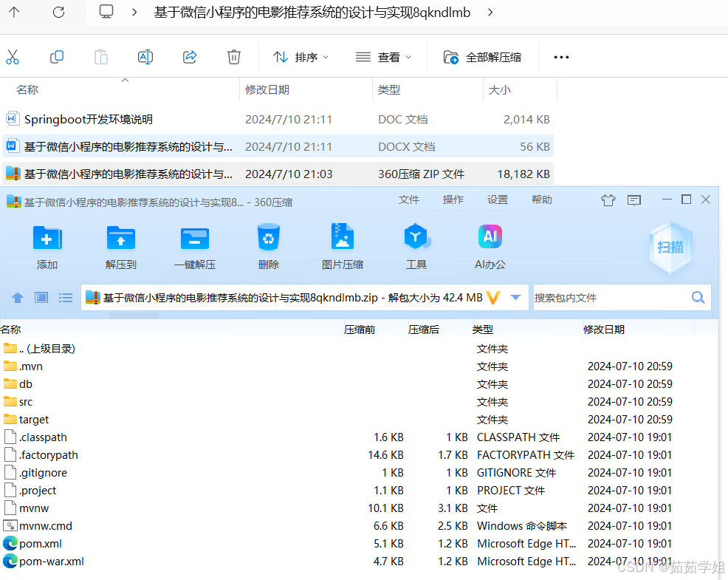The width and height of the screenshot is (728, 580).
Task: Click folder name in Explorer address bar
Action: click(312, 12)
